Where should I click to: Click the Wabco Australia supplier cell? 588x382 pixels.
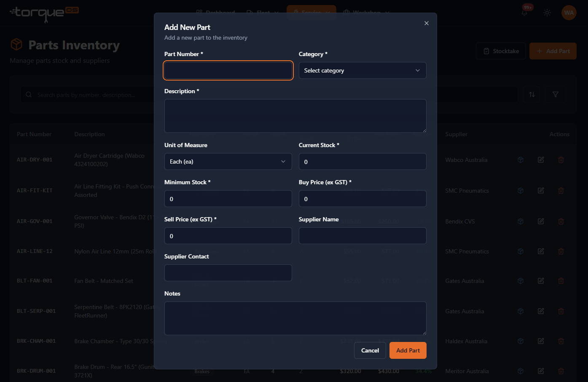(466, 160)
